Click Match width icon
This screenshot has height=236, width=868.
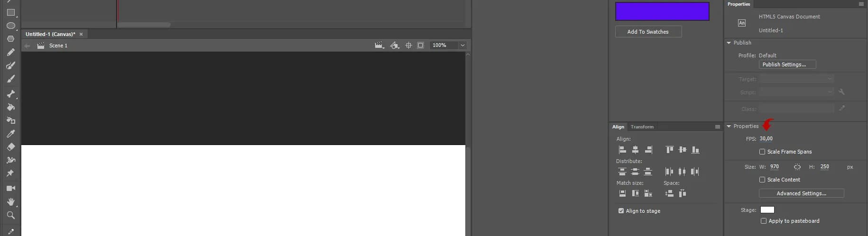(622, 193)
